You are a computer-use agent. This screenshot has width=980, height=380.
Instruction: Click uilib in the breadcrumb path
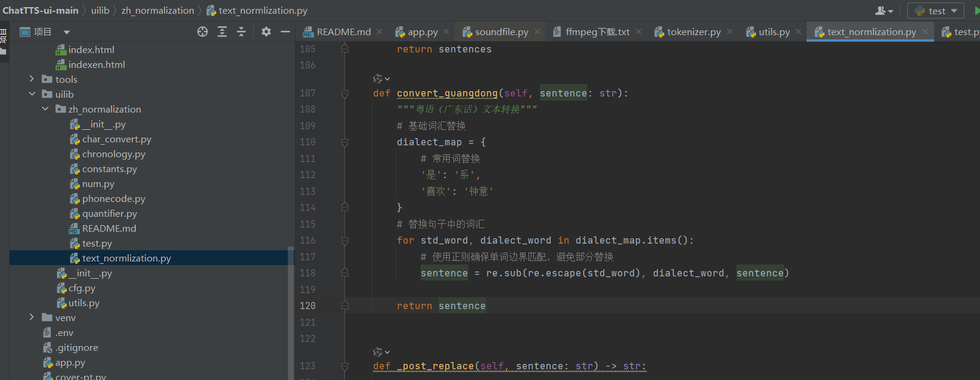pos(100,10)
